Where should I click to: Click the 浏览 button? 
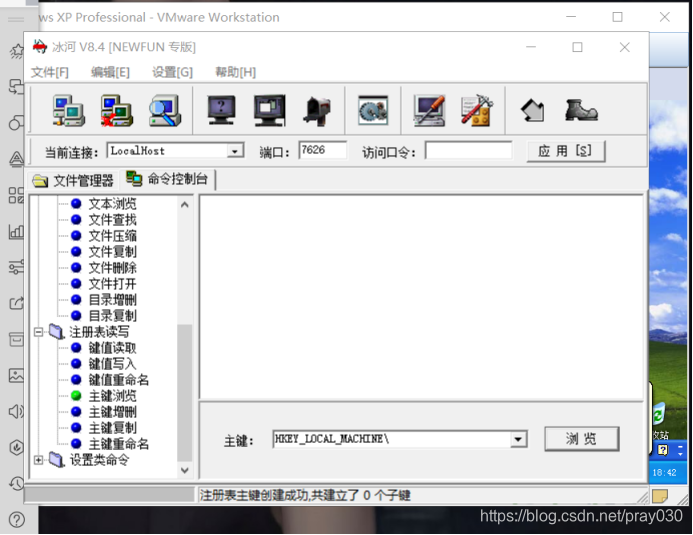tap(581, 439)
